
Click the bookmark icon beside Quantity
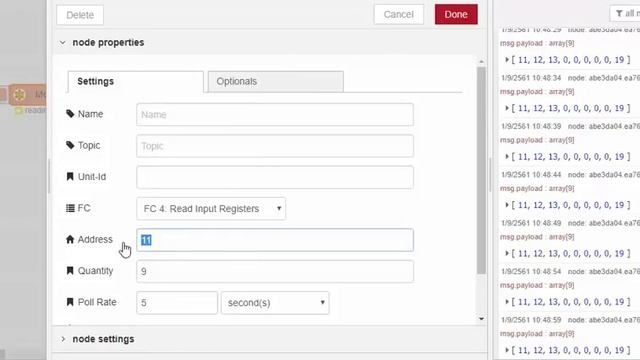click(70, 271)
